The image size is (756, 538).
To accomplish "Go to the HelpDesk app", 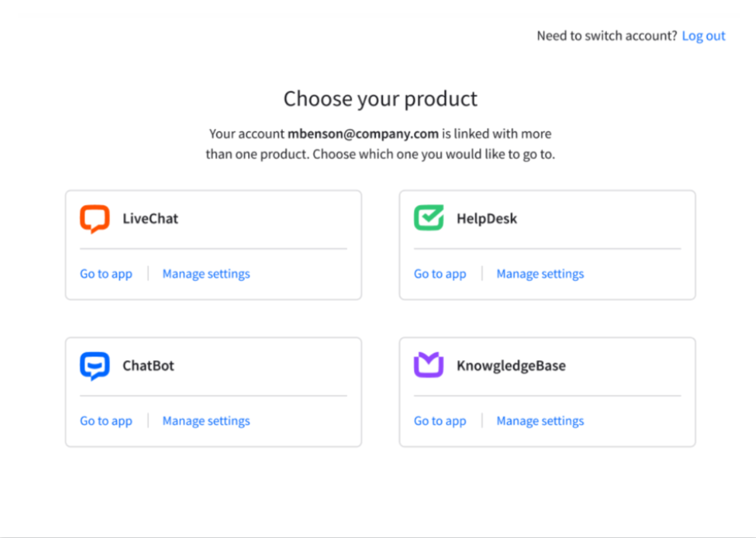I will coord(440,274).
